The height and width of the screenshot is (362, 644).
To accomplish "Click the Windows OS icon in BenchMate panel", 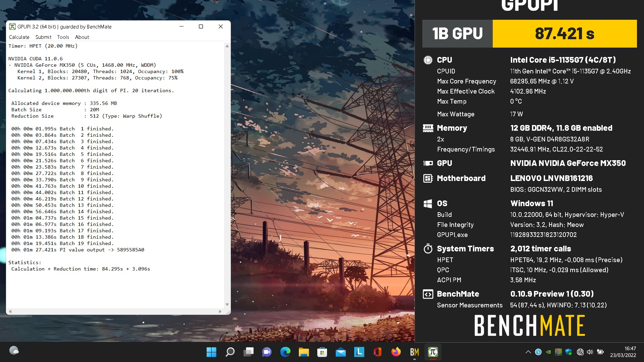I will (x=428, y=203).
